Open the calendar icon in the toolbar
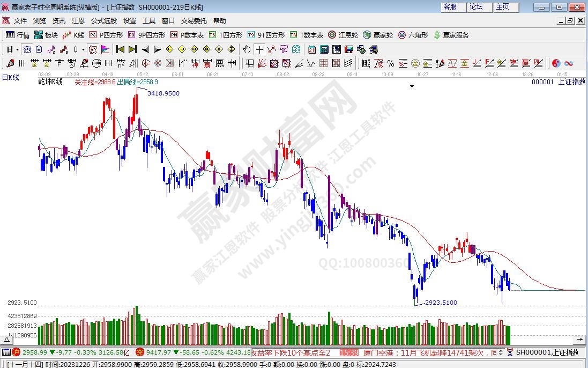 point(312,49)
